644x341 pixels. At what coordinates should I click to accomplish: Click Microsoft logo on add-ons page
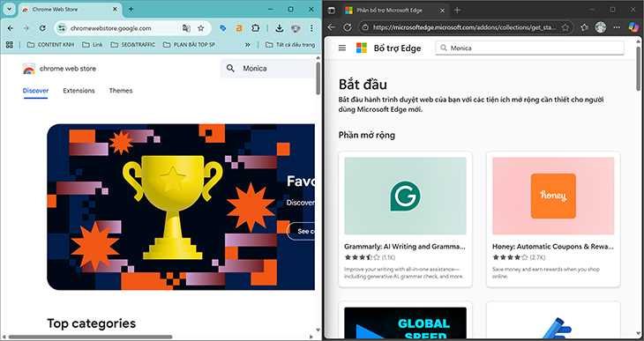362,48
